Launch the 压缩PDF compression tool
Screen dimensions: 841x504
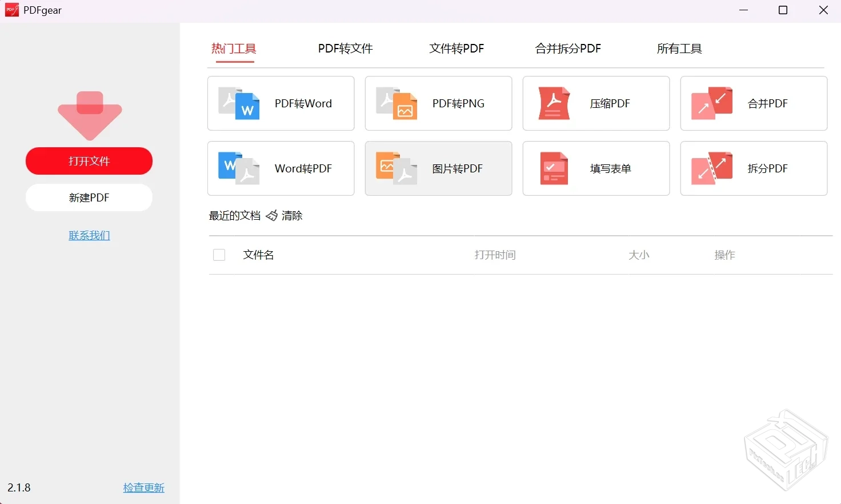(596, 103)
